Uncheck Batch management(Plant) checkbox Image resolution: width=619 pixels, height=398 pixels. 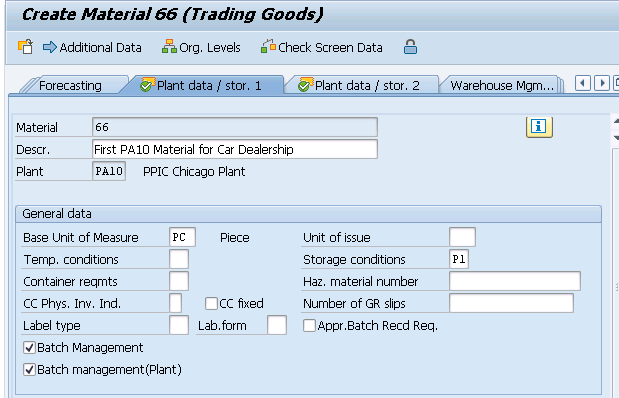click(29, 370)
